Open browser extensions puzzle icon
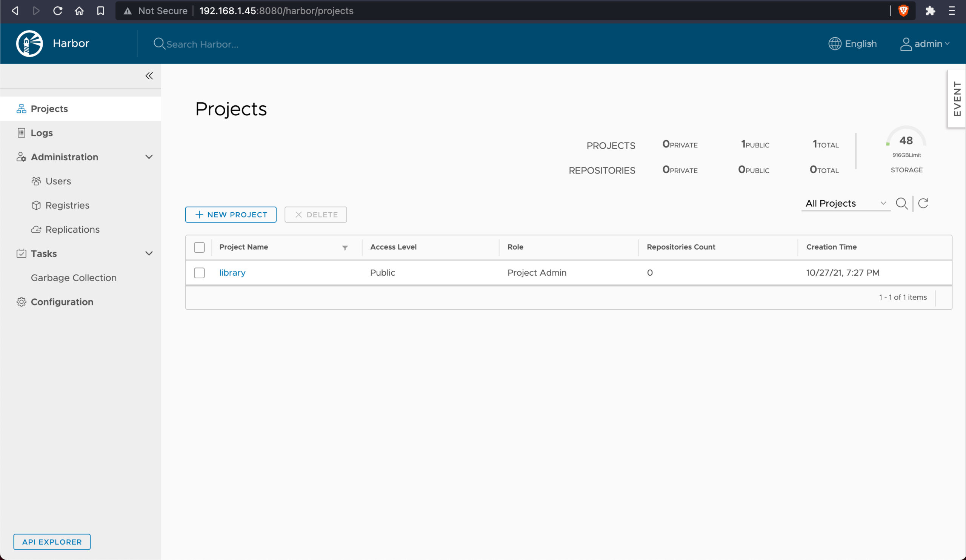 pyautogui.click(x=930, y=11)
